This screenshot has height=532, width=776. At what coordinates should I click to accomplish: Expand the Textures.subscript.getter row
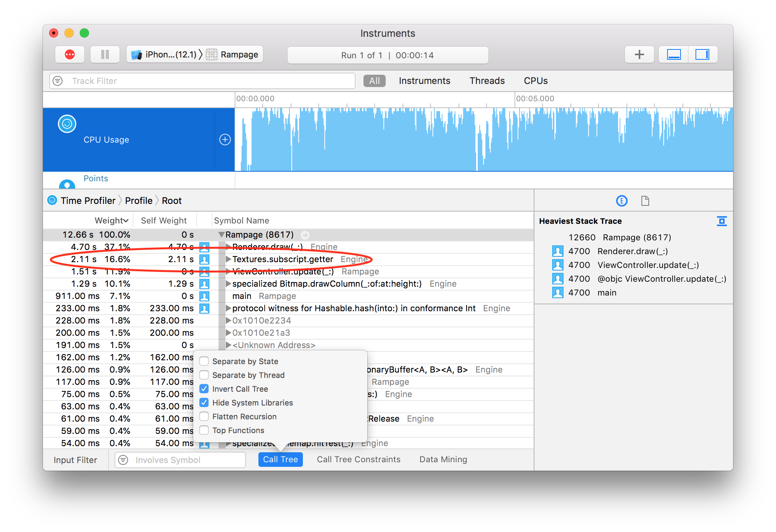(x=229, y=259)
